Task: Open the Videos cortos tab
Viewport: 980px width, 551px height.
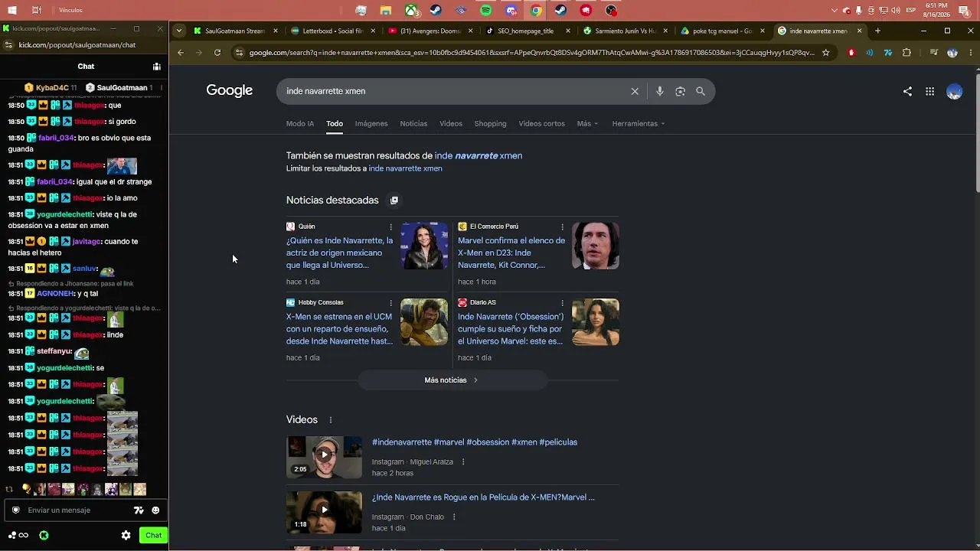Action: click(541, 123)
